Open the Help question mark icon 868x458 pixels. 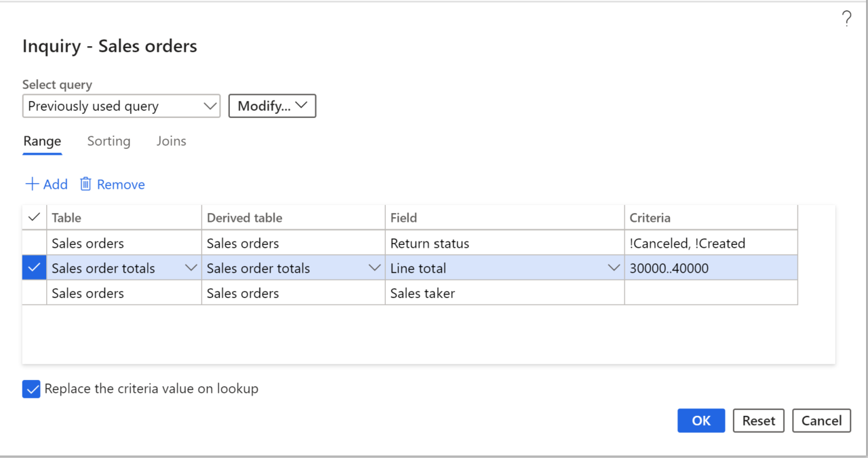846,19
